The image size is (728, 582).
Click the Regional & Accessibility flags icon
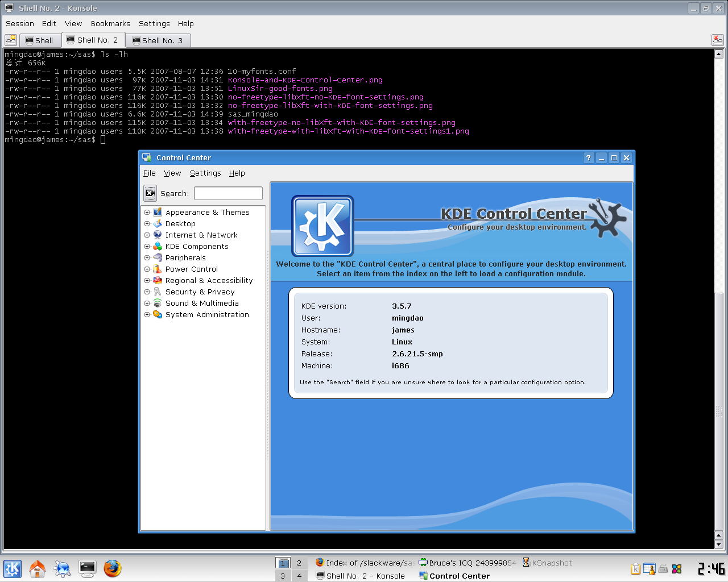point(158,280)
